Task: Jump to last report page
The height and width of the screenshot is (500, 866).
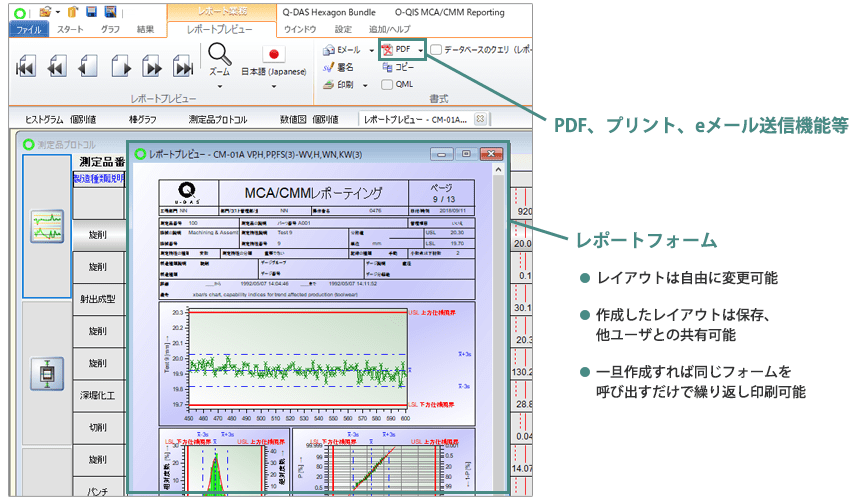Action: click(183, 67)
